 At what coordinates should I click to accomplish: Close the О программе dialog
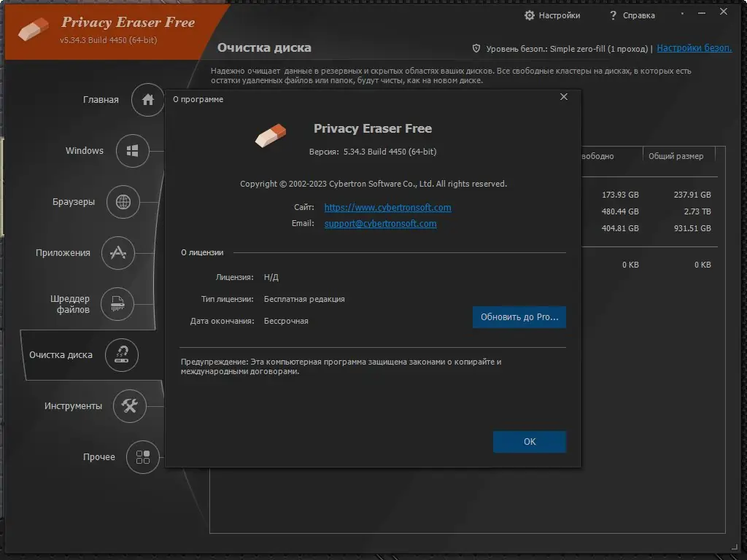tap(564, 97)
